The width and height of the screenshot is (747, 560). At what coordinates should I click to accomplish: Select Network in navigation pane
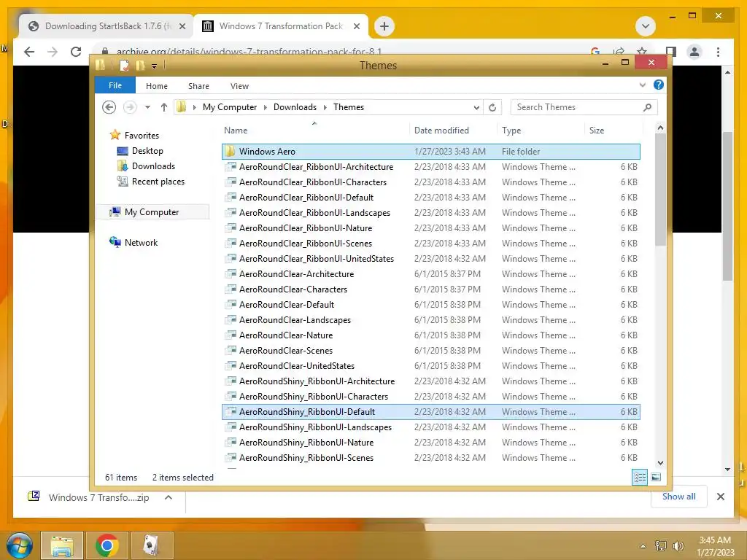(x=133, y=242)
